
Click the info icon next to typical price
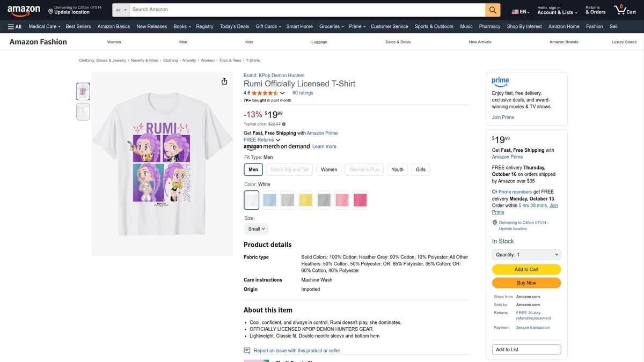pos(284,124)
